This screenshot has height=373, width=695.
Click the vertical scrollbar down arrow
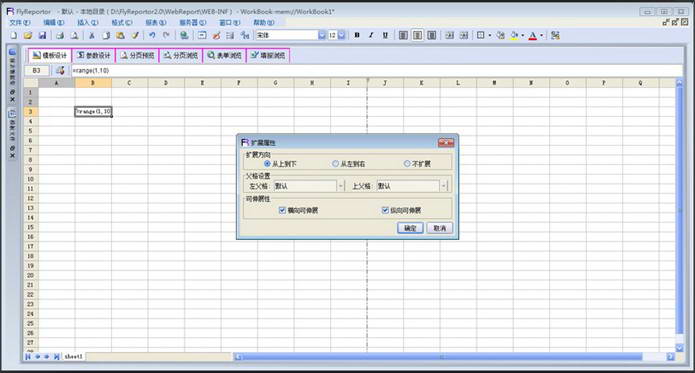click(x=679, y=348)
